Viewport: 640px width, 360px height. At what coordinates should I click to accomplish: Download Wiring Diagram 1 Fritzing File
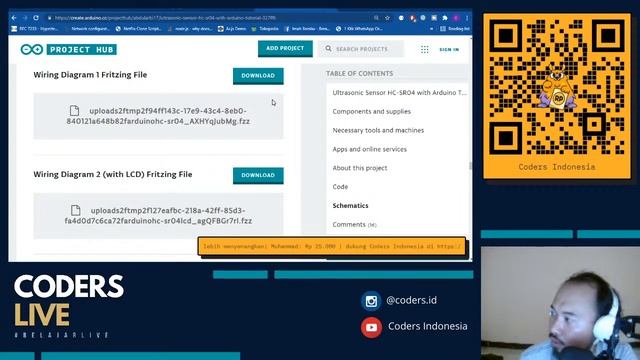[x=258, y=76]
